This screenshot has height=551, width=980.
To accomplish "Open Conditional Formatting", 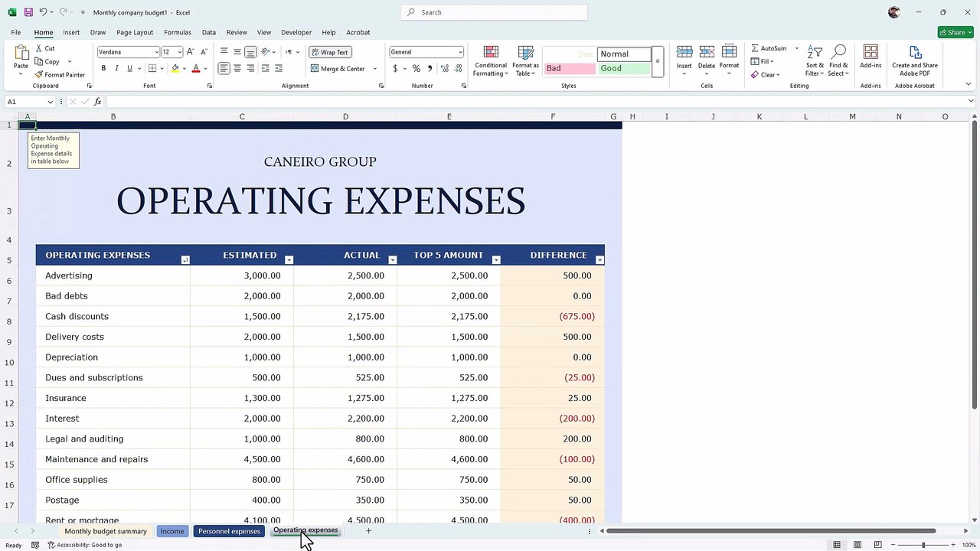I will pos(491,60).
